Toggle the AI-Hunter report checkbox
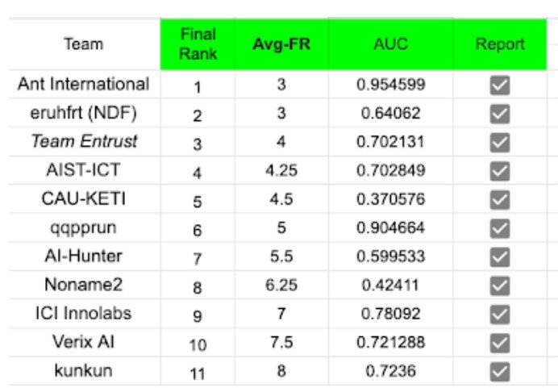The height and width of the screenshot is (392, 558). coord(500,256)
